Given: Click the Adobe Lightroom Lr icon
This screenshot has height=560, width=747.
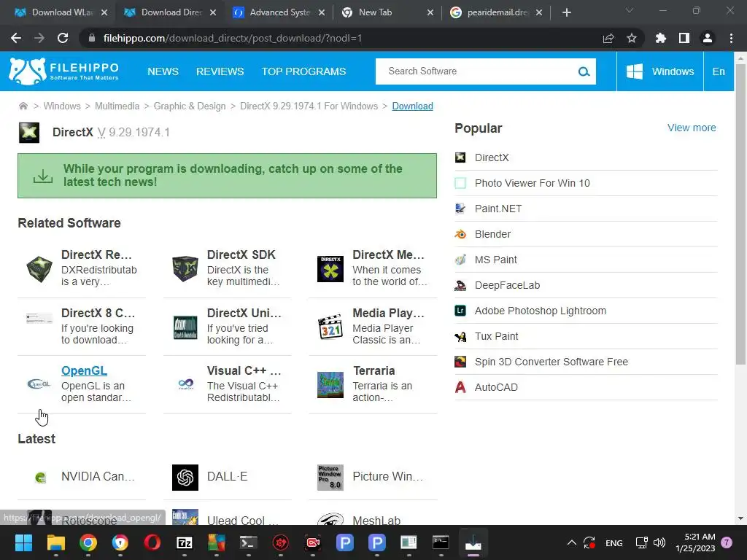Looking at the screenshot, I should (460, 311).
